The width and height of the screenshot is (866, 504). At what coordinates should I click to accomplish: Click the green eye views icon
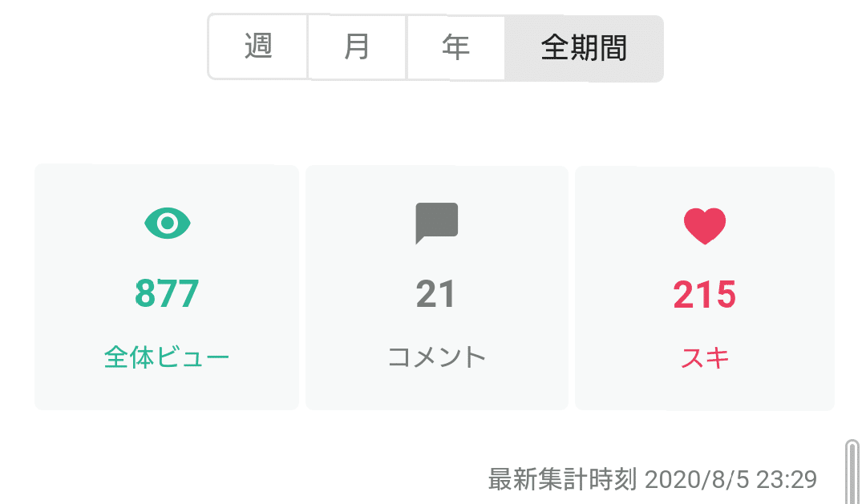(x=168, y=223)
